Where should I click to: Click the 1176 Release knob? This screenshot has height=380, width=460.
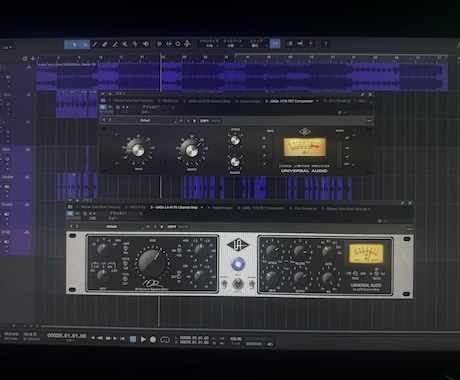[x=235, y=162]
